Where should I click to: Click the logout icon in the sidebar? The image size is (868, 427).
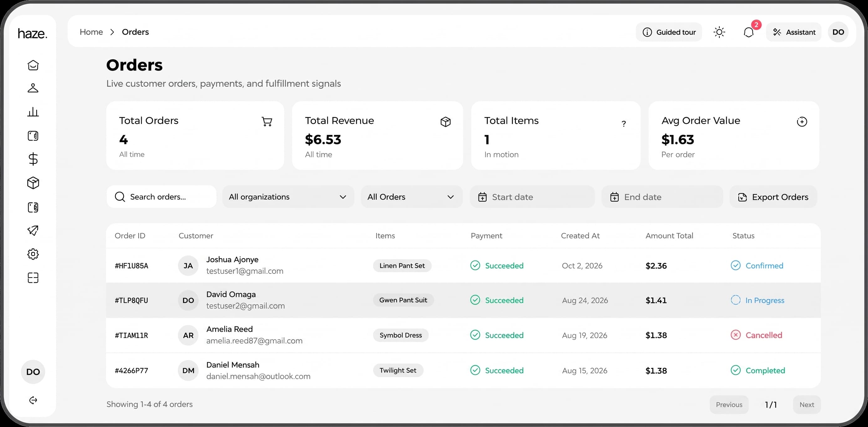click(33, 400)
